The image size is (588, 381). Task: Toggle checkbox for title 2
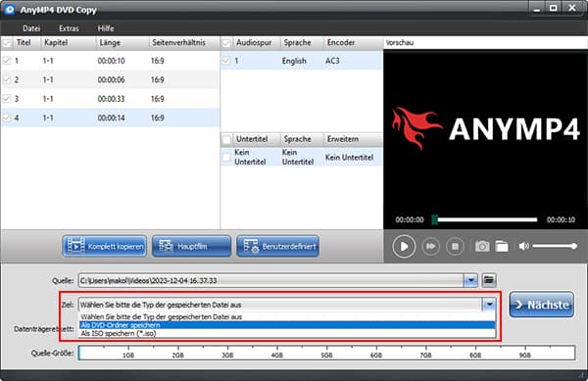[x=7, y=79]
